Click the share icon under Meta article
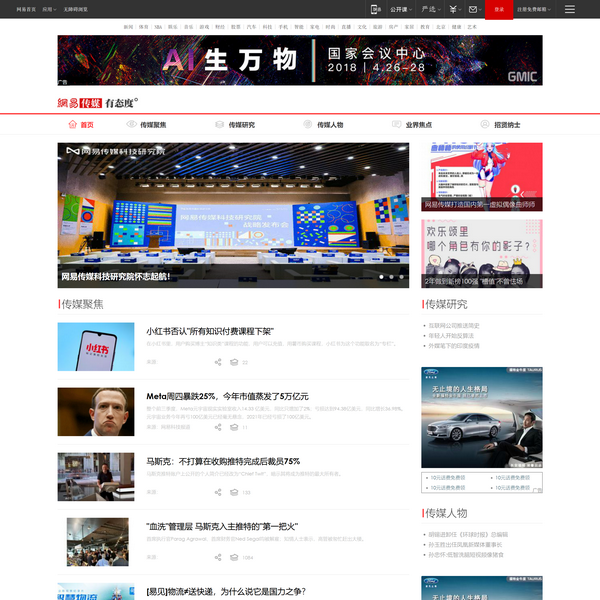 218,427
